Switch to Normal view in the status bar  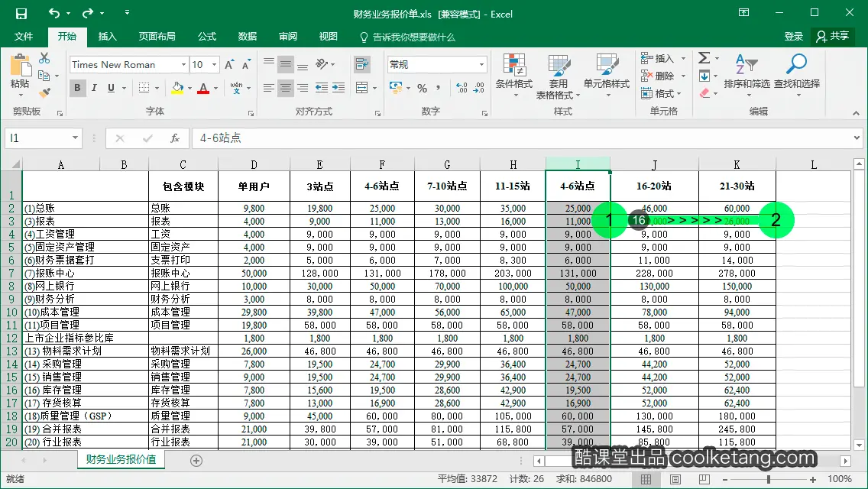tap(646, 479)
